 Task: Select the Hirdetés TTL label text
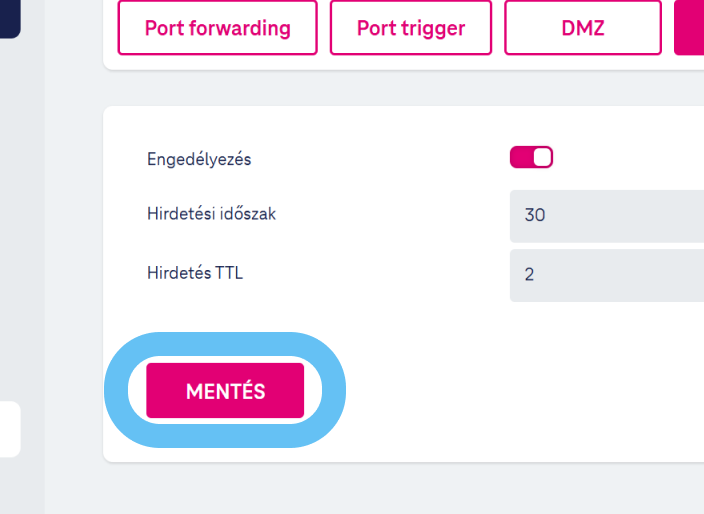[x=195, y=272]
